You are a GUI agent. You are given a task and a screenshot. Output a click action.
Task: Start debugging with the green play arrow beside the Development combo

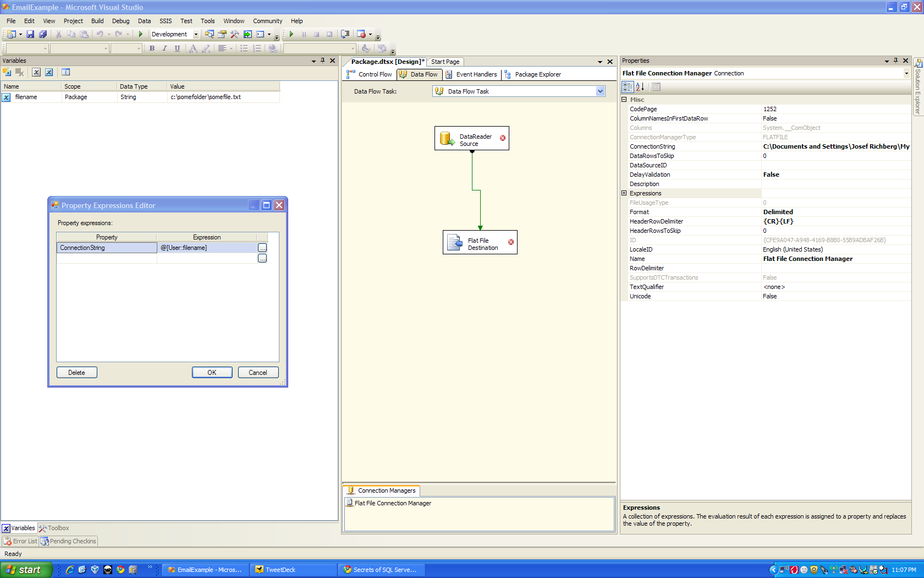pyautogui.click(x=140, y=34)
